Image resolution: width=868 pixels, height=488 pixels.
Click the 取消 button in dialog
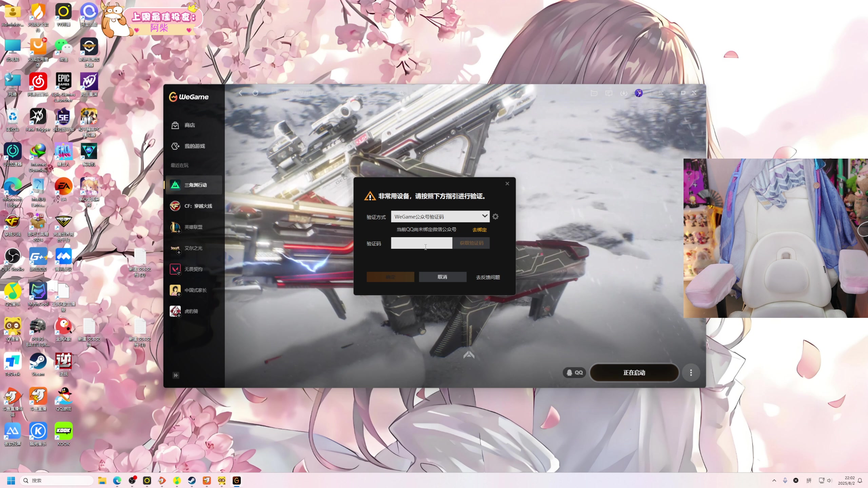442,277
